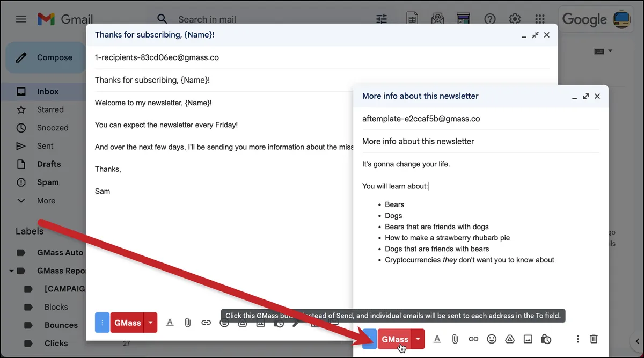This screenshot has width=644, height=358.
Task: Open input tools keyboard dropdown
Action: tap(603, 51)
